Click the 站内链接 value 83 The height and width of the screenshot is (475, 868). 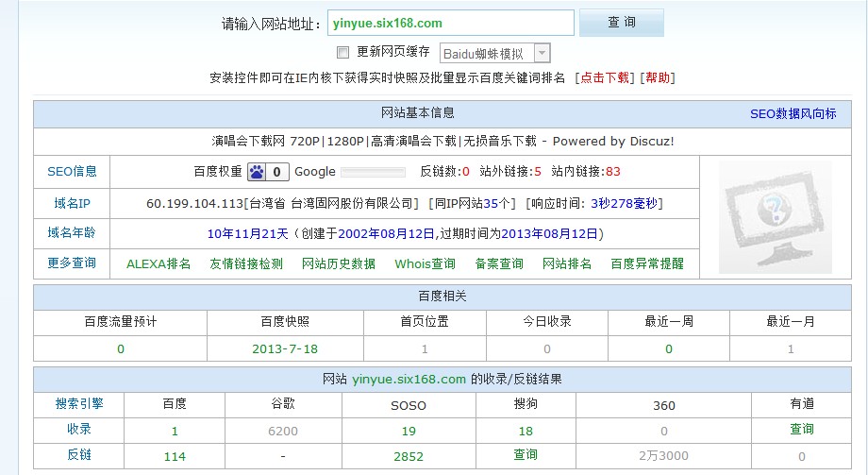(613, 172)
